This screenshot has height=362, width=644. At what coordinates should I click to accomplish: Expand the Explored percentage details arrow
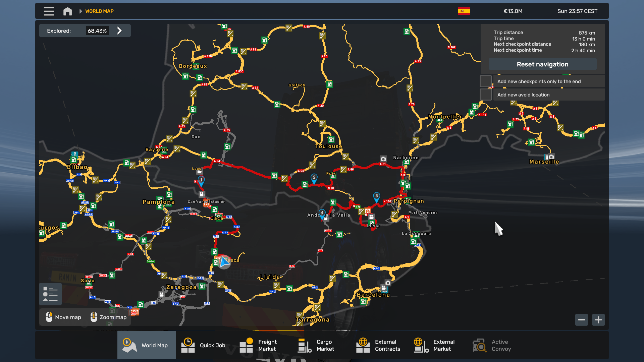119,31
